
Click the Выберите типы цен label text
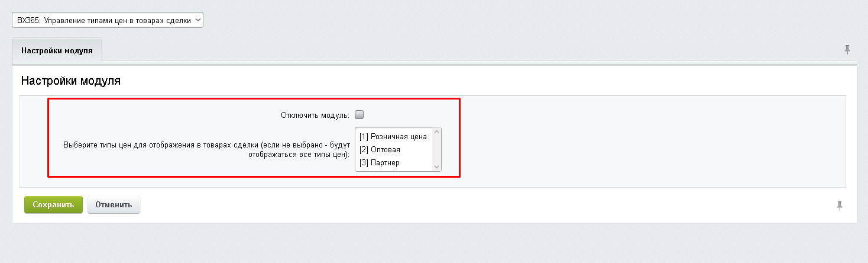pos(206,149)
